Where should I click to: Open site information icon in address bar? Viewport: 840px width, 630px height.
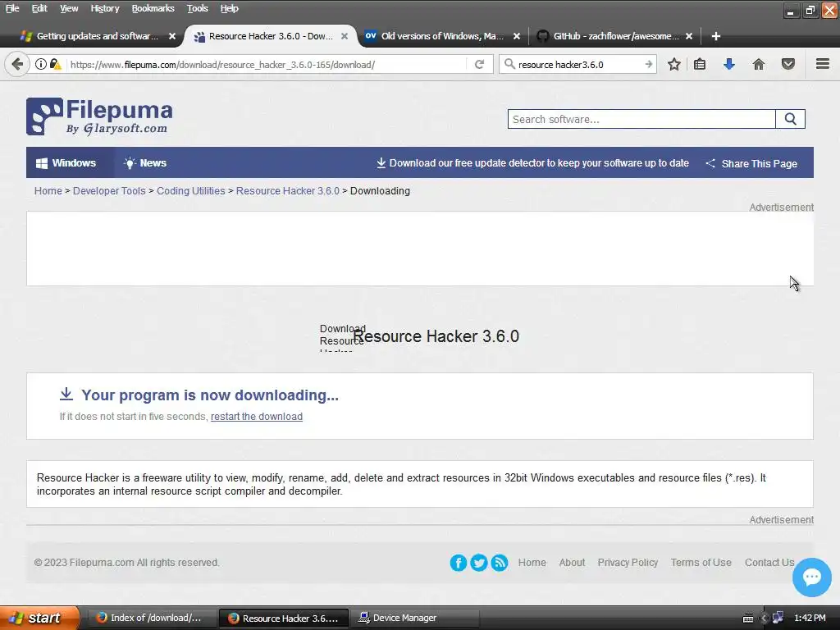pos(41,64)
